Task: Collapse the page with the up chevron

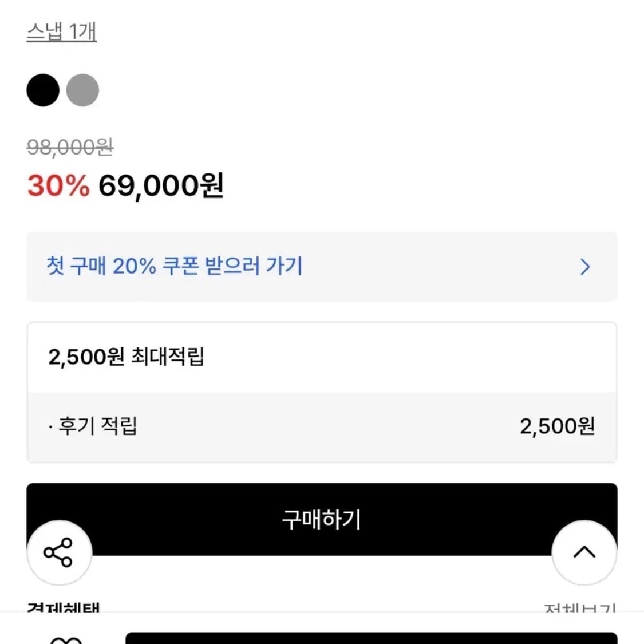Action: point(584,552)
